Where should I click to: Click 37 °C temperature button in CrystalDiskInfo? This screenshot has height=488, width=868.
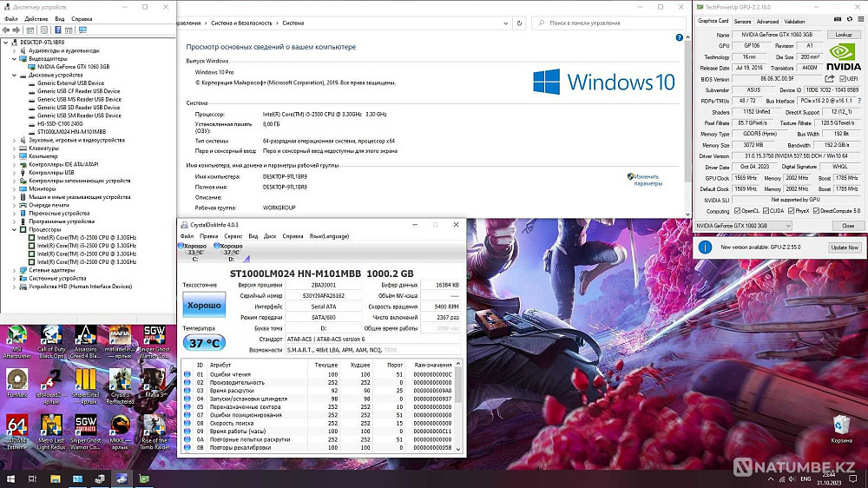pos(204,343)
